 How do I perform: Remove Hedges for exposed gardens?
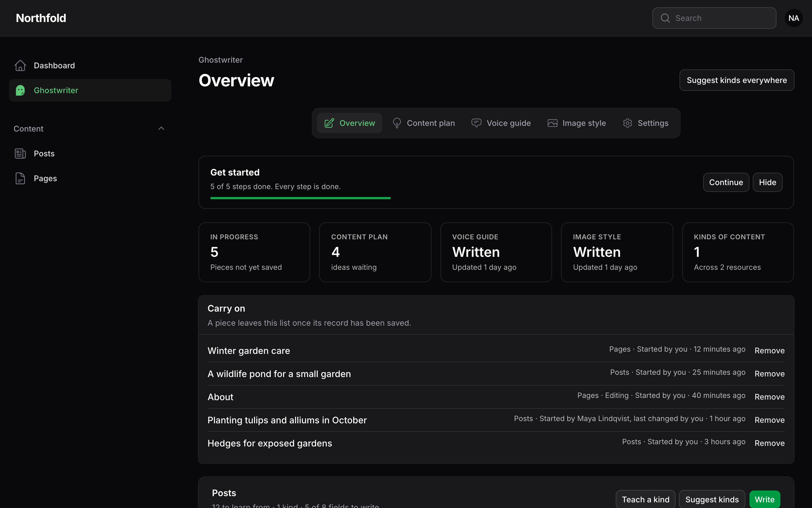point(769,443)
